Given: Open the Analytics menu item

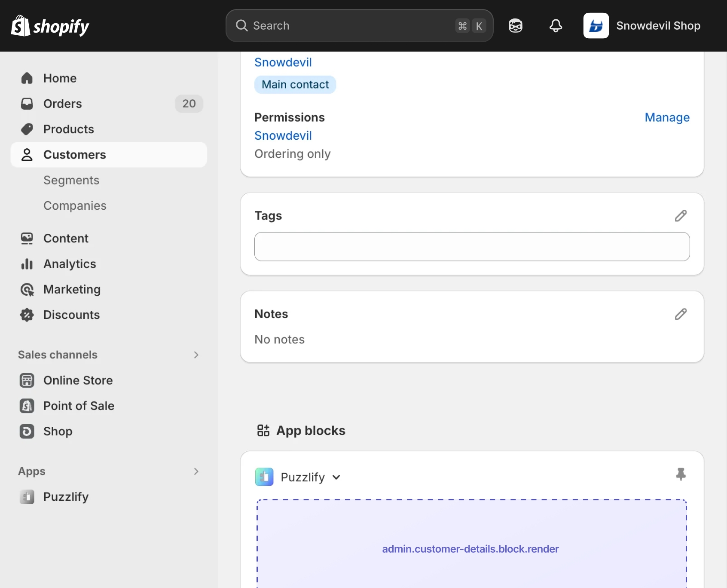Looking at the screenshot, I should (x=109, y=264).
